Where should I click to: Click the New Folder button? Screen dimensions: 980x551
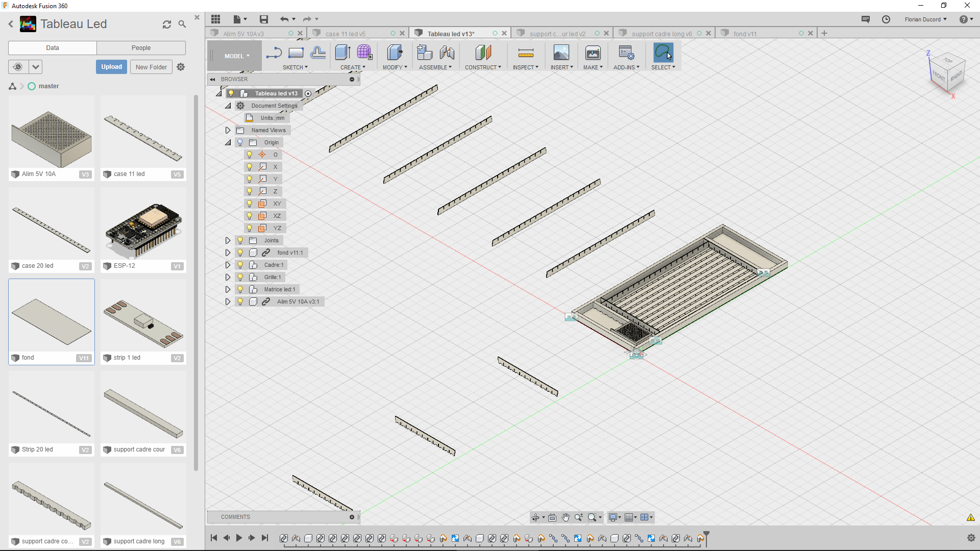tap(151, 67)
